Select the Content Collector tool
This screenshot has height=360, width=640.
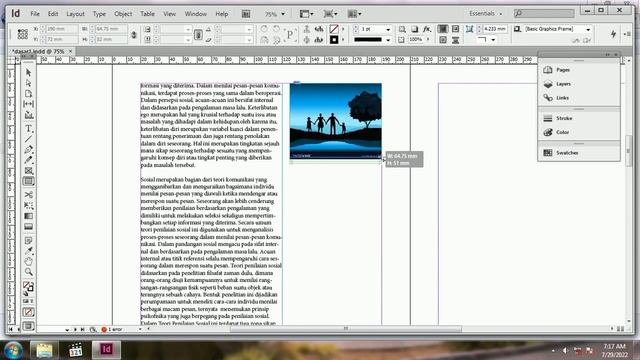pos(28,115)
